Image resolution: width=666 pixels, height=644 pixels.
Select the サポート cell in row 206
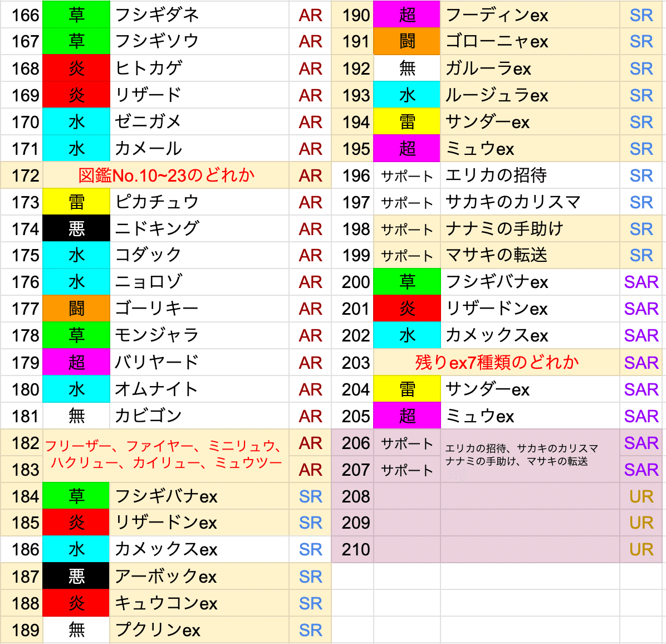[x=407, y=443]
